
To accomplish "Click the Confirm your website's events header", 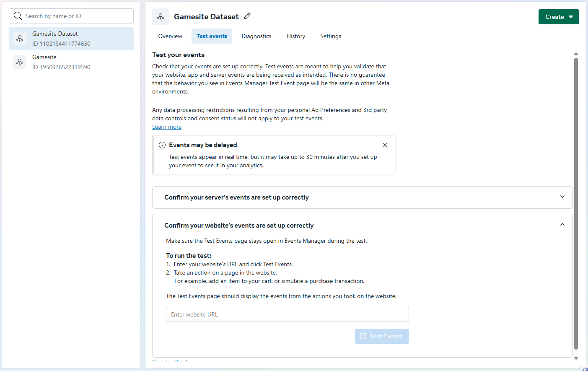I will tap(239, 226).
